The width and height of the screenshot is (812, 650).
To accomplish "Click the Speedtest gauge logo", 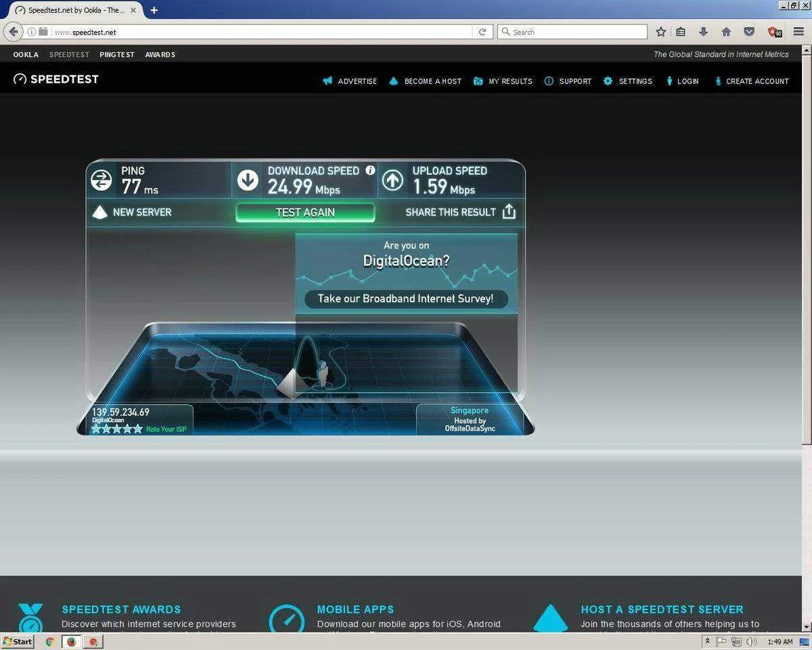I will tap(20, 79).
